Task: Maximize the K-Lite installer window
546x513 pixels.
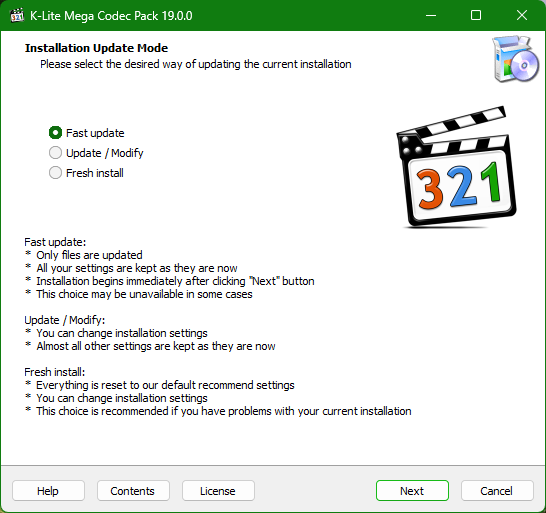Action: pos(476,15)
